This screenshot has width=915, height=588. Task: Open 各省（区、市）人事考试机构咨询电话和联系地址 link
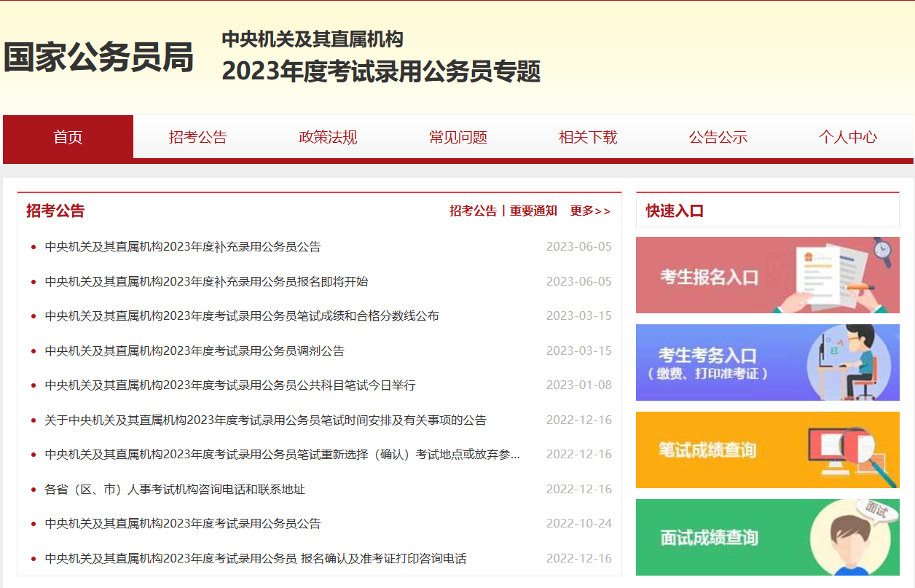click(x=175, y=489)
